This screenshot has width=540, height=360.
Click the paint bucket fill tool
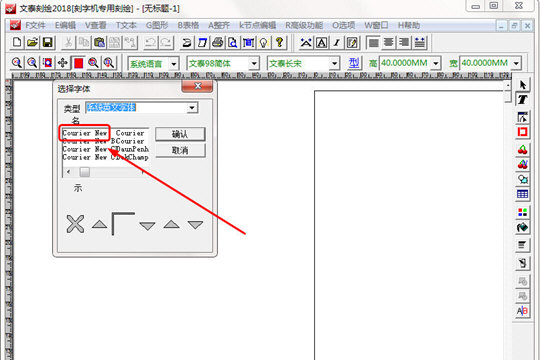point(522,227)
